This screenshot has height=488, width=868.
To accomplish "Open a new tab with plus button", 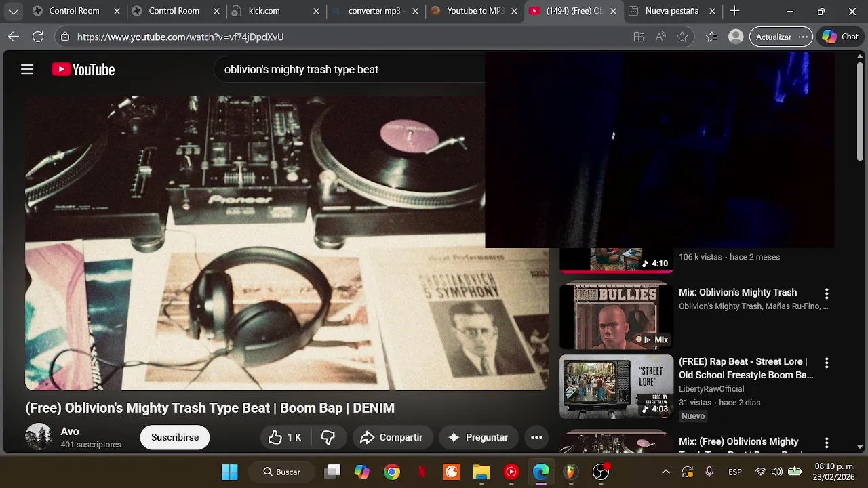I will coord(734,11).
